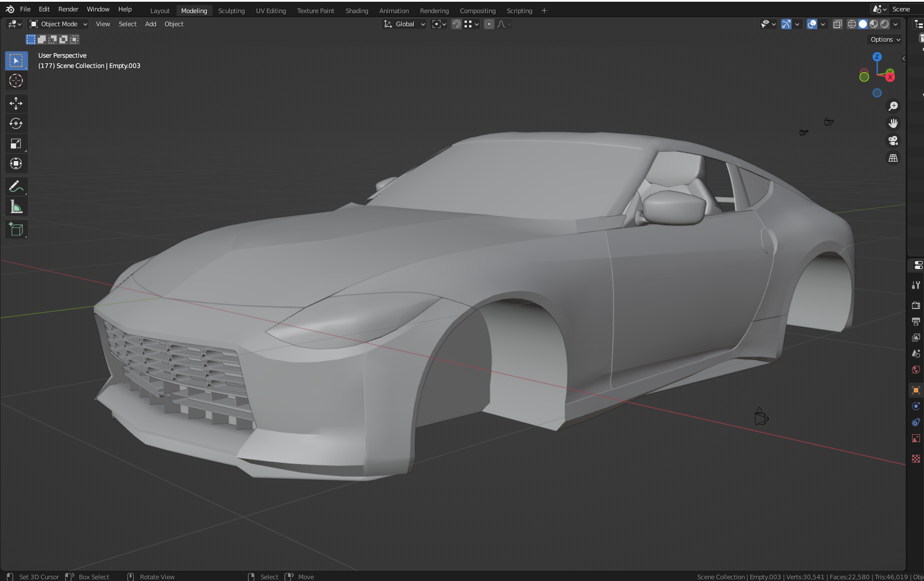Activate the Measure tool

(x=16, y=207)
